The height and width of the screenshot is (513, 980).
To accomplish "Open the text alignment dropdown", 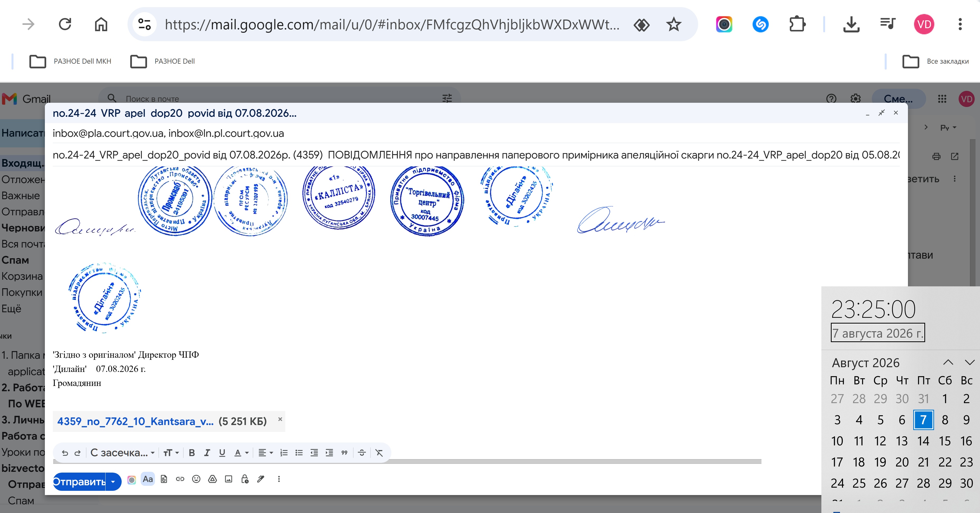I will (266, 453).
